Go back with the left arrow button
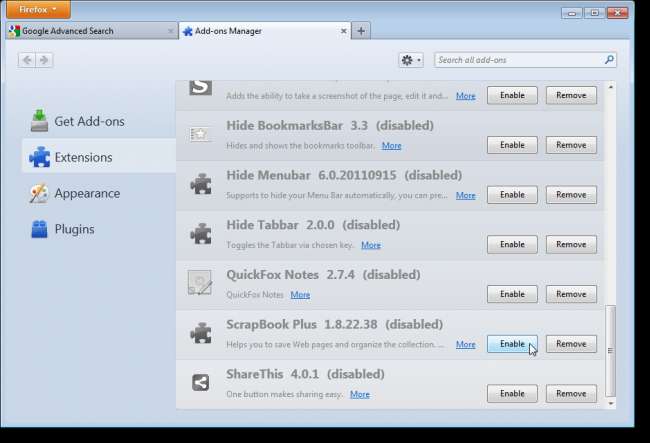 (x=27, y=60)
